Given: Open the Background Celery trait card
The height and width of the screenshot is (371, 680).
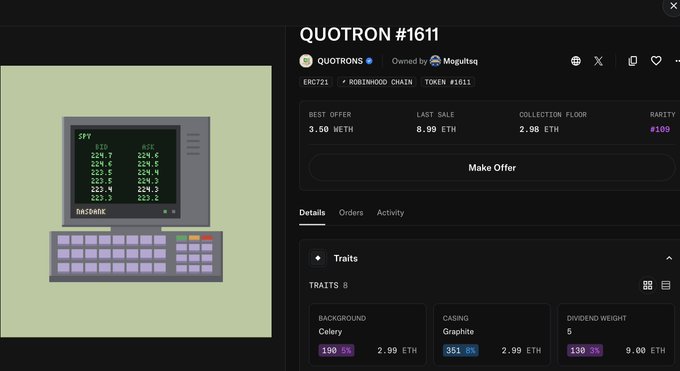Looking at the screenshot, I should point(367,335).
